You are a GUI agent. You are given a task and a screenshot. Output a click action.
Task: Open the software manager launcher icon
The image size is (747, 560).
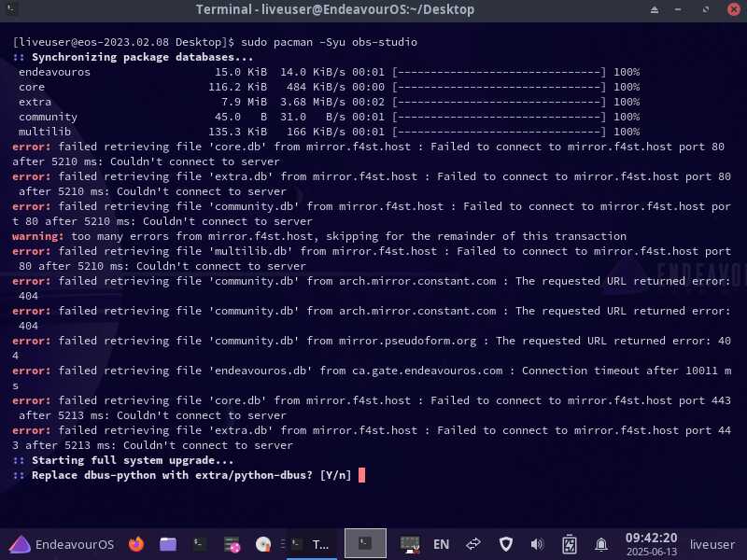click(x=232, y=544)
